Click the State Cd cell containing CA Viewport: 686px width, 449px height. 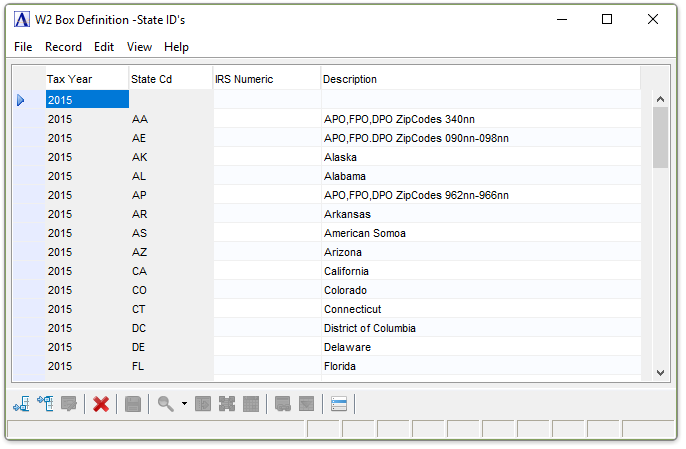170,271
